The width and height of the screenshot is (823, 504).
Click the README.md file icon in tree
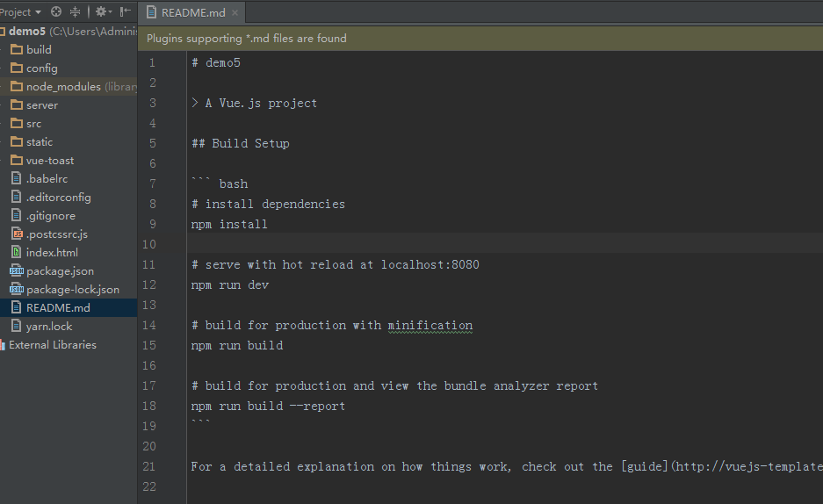tap(17, 307)
